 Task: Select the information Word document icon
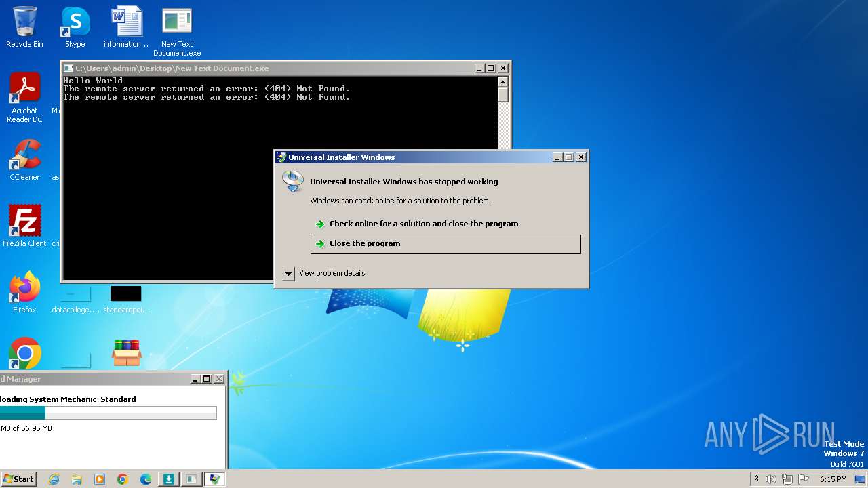tap(126, 27)
